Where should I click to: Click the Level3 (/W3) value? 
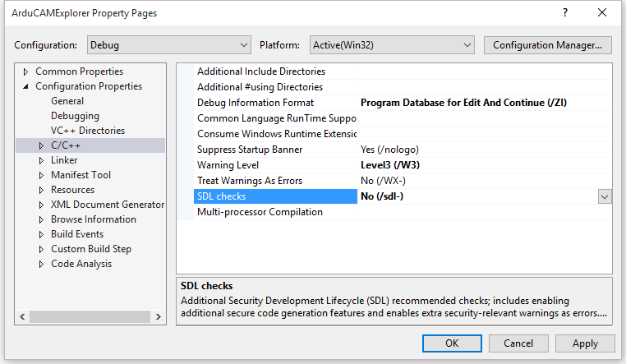[x=390, y=165]
